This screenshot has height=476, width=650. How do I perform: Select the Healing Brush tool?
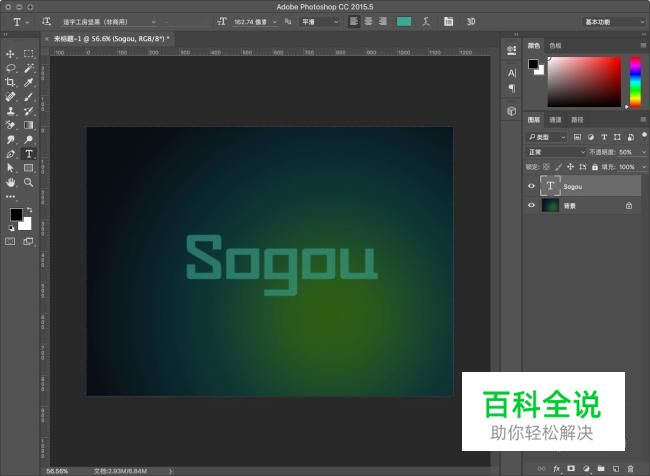click(10, 97)
